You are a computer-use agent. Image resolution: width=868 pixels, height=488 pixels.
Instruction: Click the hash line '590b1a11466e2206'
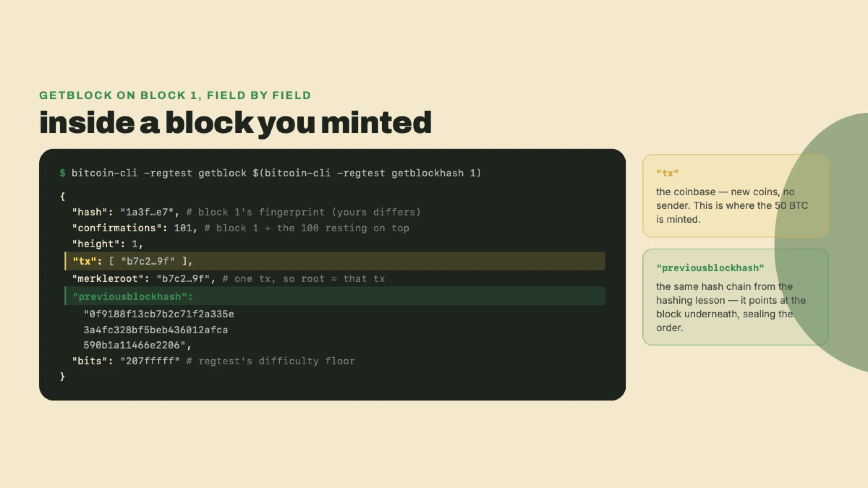tap(137, 345)
